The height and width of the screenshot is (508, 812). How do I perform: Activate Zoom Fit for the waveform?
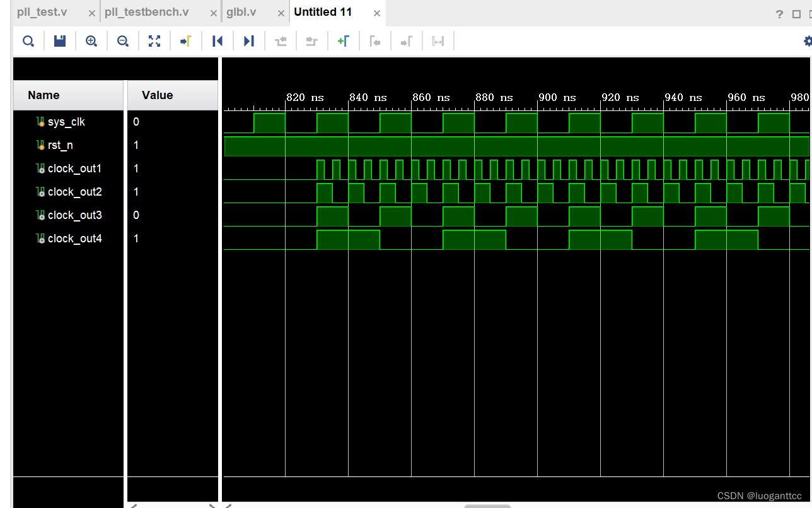pos(154,40)
